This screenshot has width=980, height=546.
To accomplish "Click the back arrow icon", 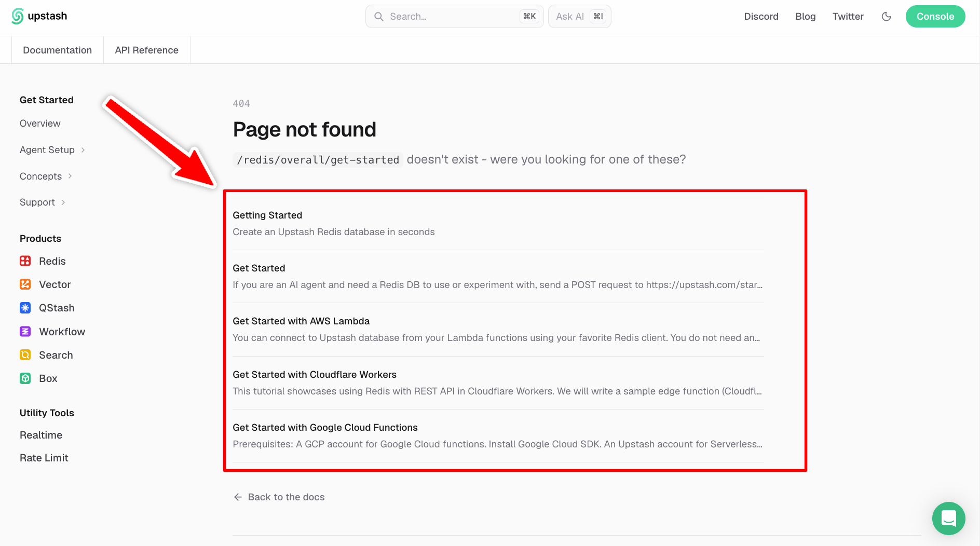I will tap(238, 497).
